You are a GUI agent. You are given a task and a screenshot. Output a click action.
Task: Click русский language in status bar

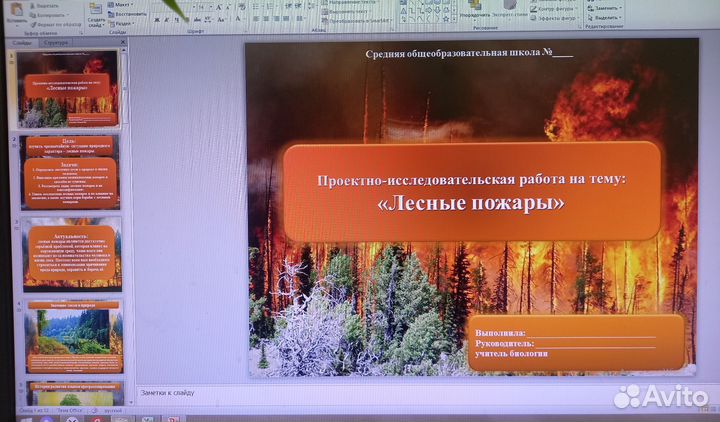point(113,411)
